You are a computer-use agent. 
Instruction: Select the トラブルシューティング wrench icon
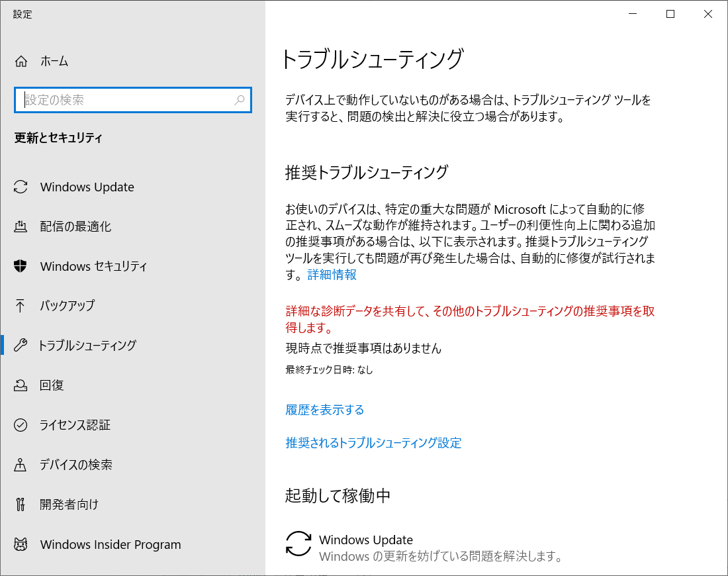point(21,345)
